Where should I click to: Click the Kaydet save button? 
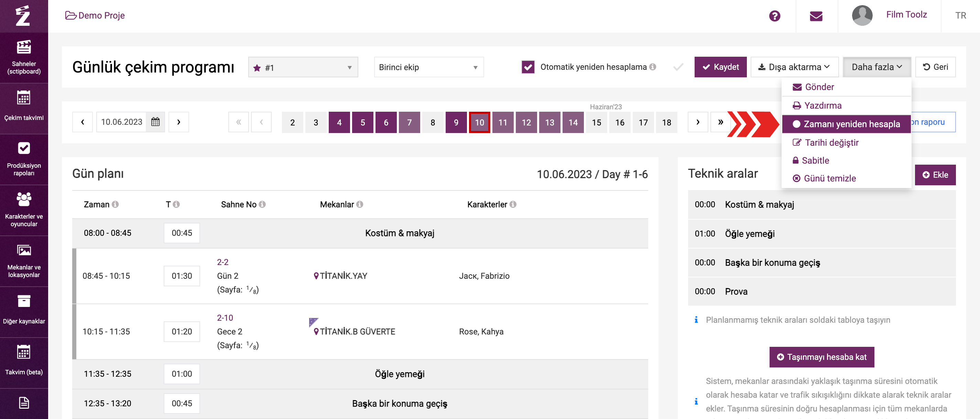coord(720,67)
